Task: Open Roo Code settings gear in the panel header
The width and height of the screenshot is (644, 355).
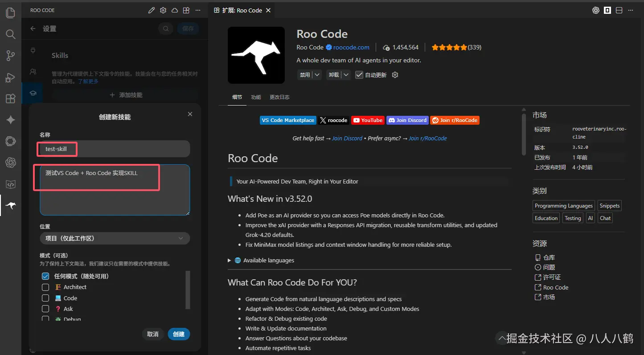Action: [x=163, y=10]
